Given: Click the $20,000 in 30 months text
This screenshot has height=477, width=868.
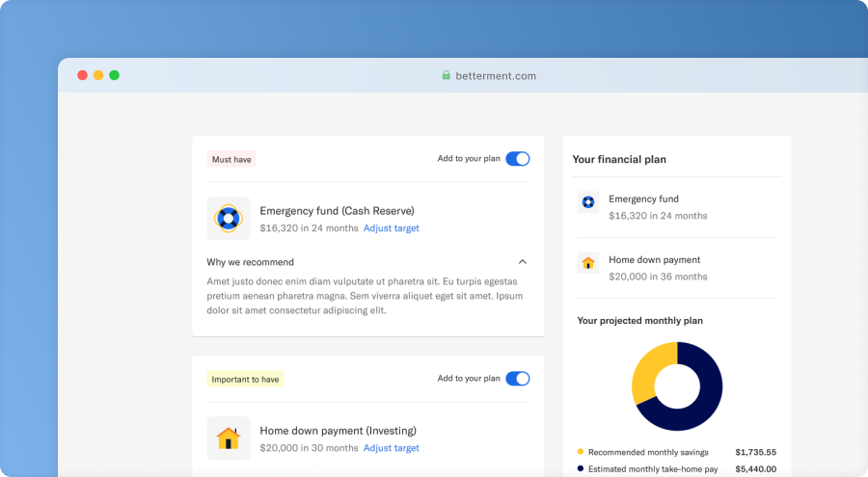Looking at the screenshot, I should point(309,448).
